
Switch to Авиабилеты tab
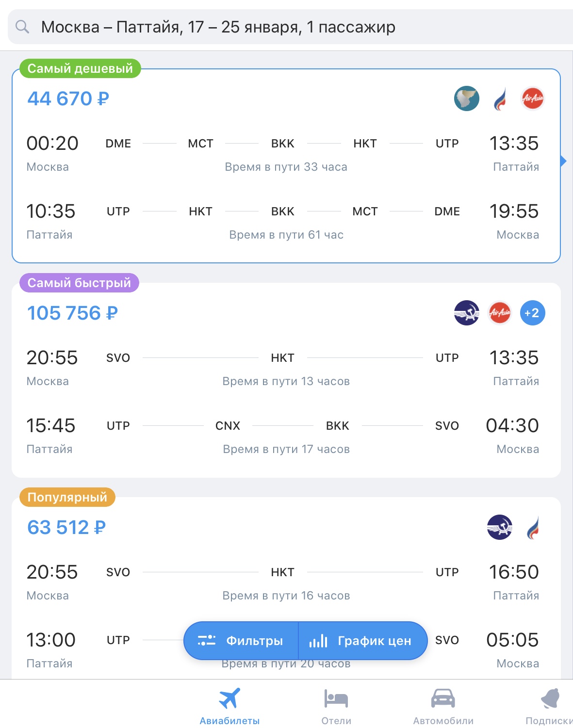point(229,706)
